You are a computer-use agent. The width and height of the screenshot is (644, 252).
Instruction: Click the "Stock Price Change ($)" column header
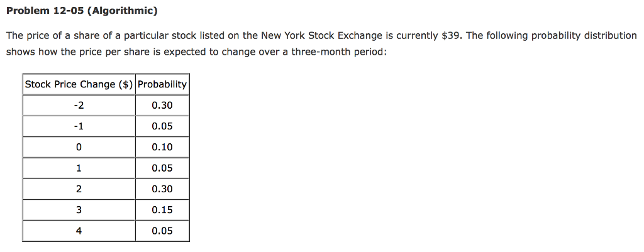point(79,84)
